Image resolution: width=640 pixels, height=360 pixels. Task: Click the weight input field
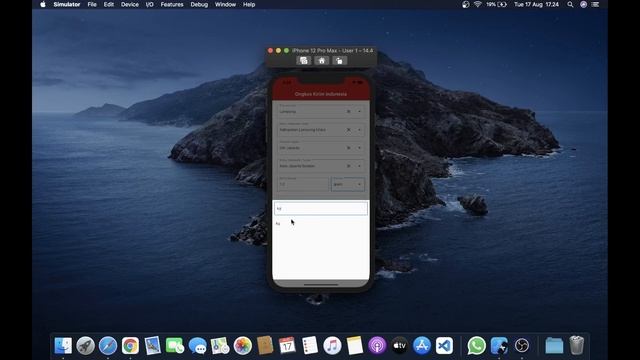[303, 184]
